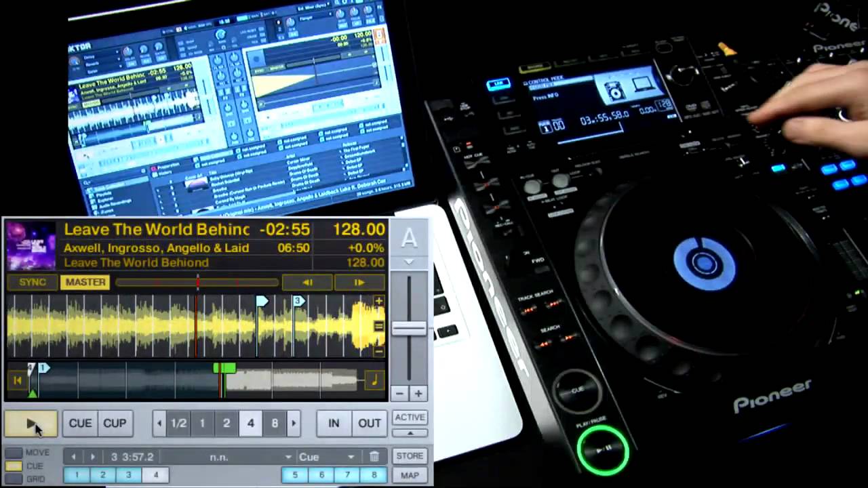Reset waveform zoom with equals icon
This screenshot has height=488, width=868.
pyautogui.click(x=378, y=326)
